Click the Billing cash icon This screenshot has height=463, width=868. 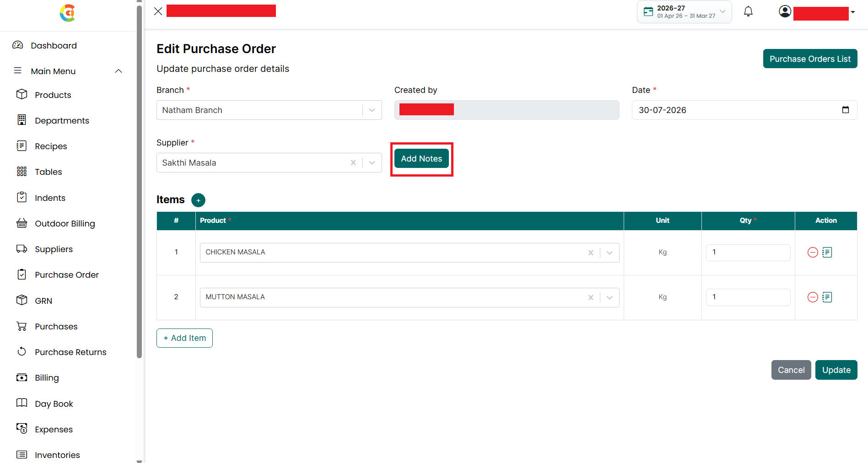click(x=22, y=377)
